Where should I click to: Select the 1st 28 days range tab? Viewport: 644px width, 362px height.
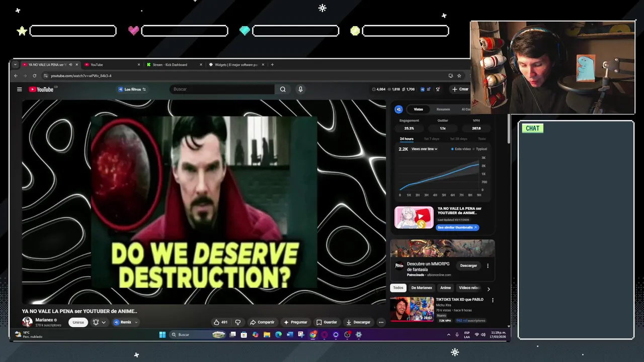[x=458, y=139]
